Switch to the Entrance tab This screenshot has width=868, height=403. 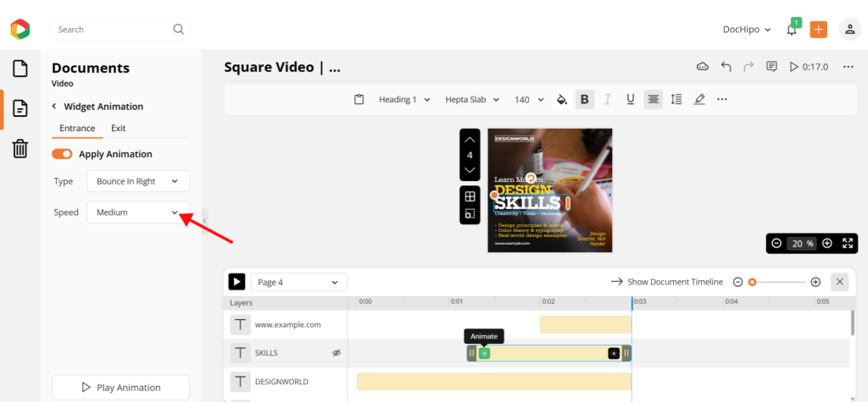[77, 128]
